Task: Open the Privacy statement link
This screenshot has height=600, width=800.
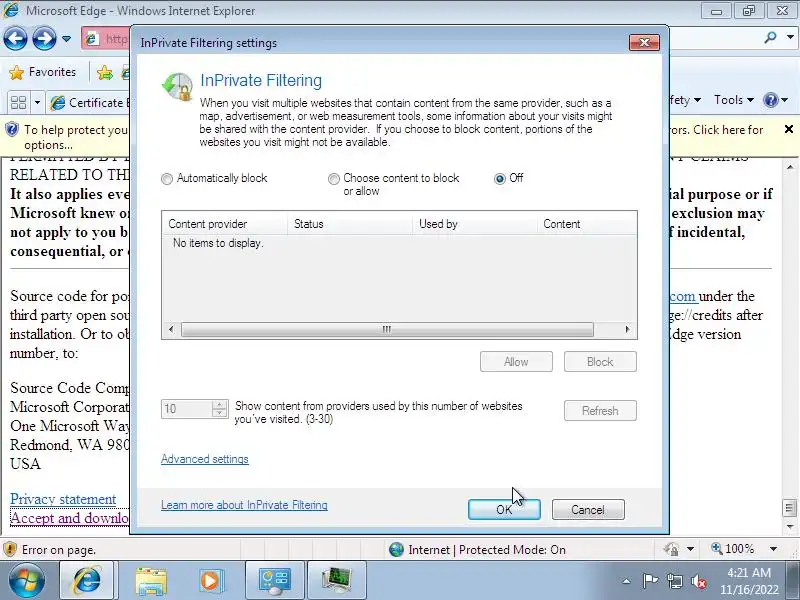Action: point(63,498)
